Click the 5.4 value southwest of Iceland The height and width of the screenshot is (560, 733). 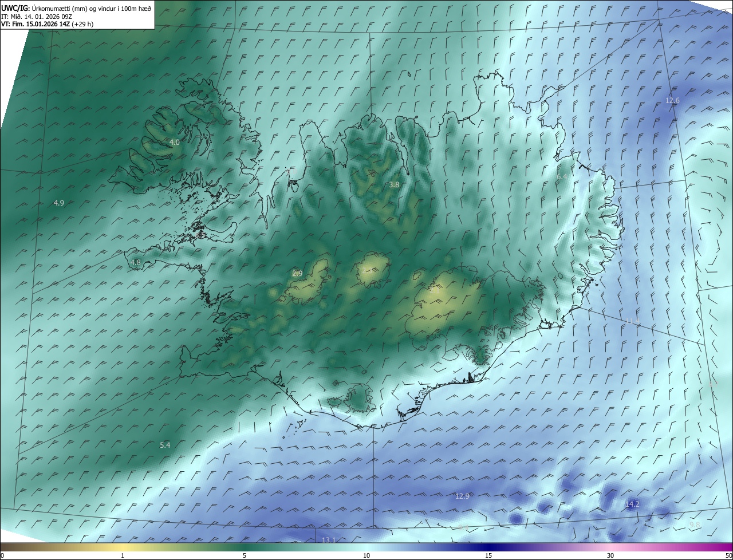pos(165,445)
